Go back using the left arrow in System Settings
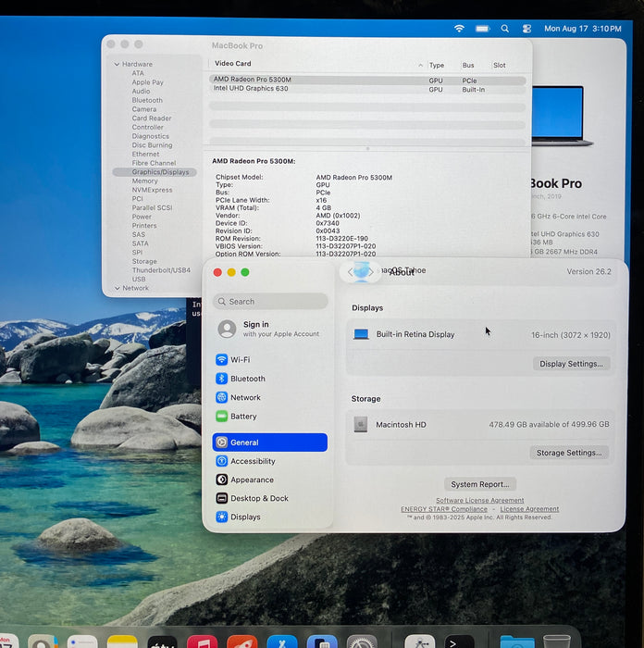 [350, 272]
